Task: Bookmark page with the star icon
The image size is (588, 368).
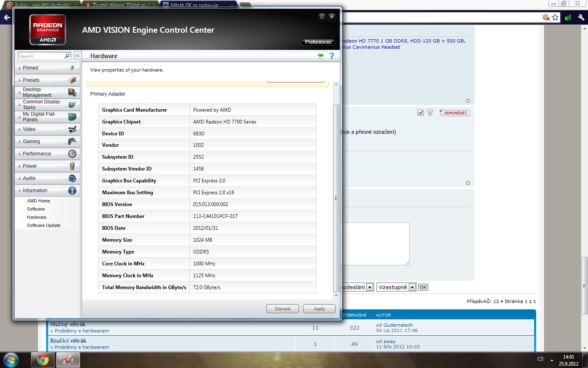Action: (555, 17)
